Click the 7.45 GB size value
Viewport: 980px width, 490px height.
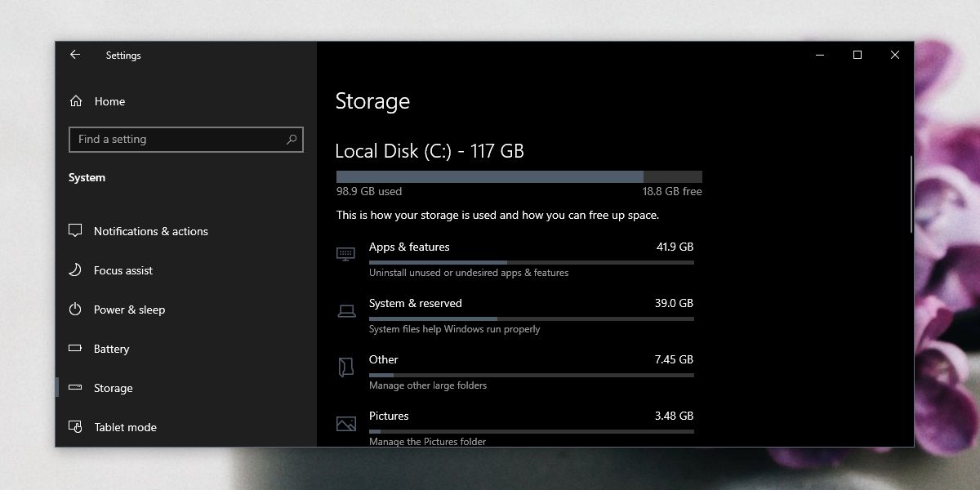[675, 359]
